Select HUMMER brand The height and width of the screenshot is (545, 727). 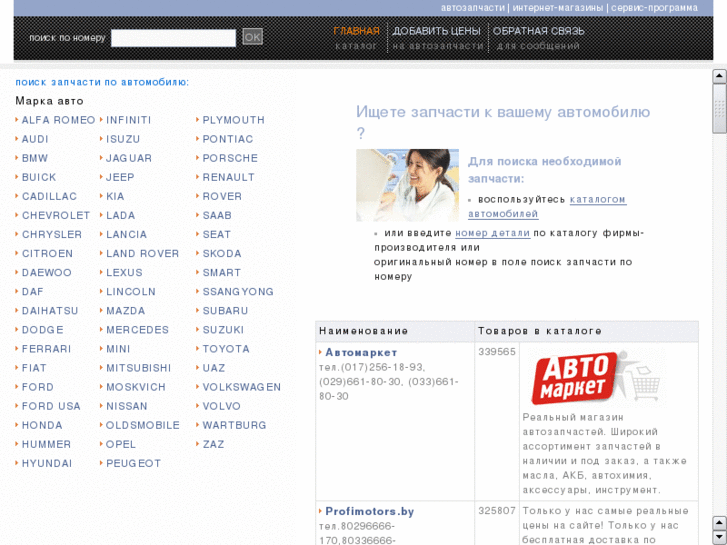46,444
